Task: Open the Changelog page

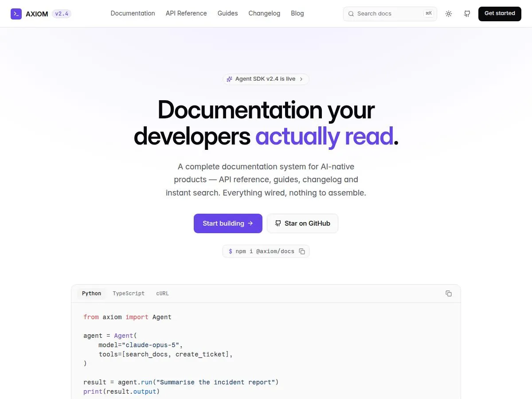Action: point(264,13)
